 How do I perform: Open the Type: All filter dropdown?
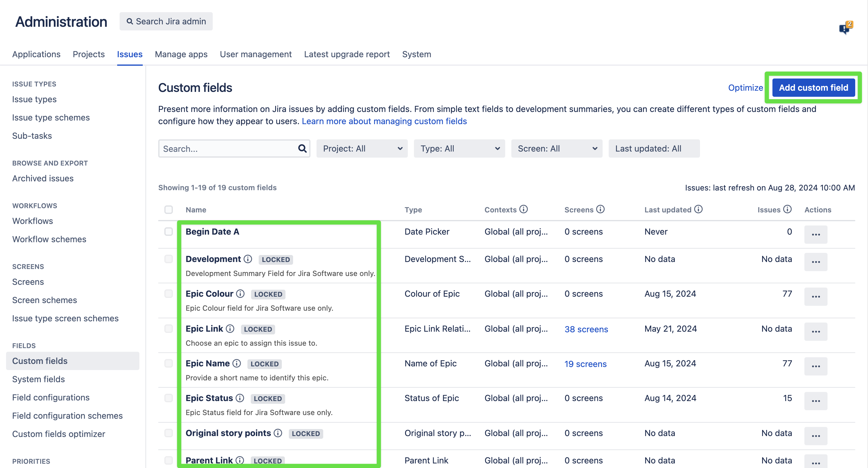(x=459, y=148)
